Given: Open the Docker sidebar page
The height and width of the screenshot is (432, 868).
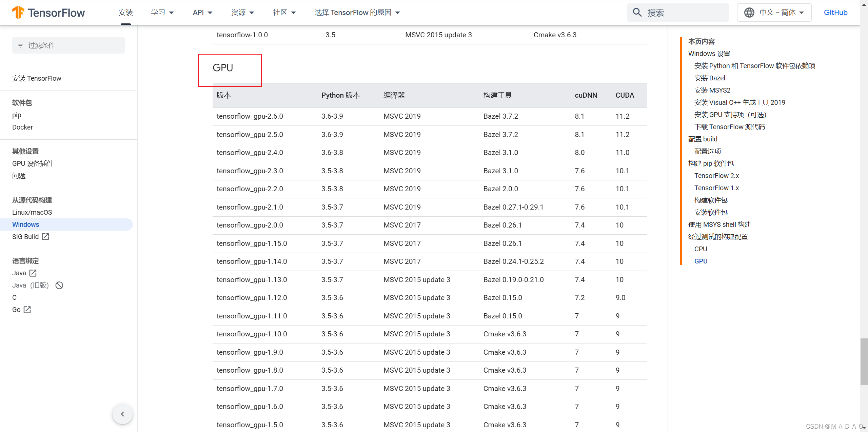Looking at the screenshot, I should 22,127.
